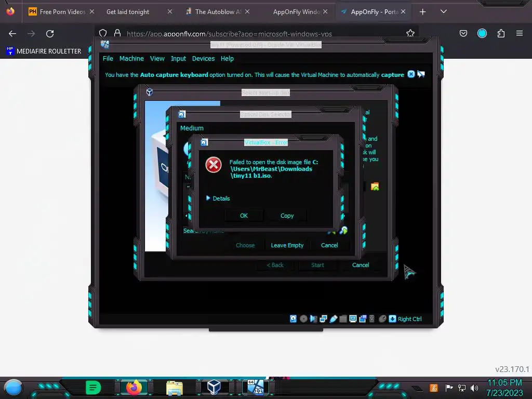Click Start in startup disk dialog

point(317,265)
